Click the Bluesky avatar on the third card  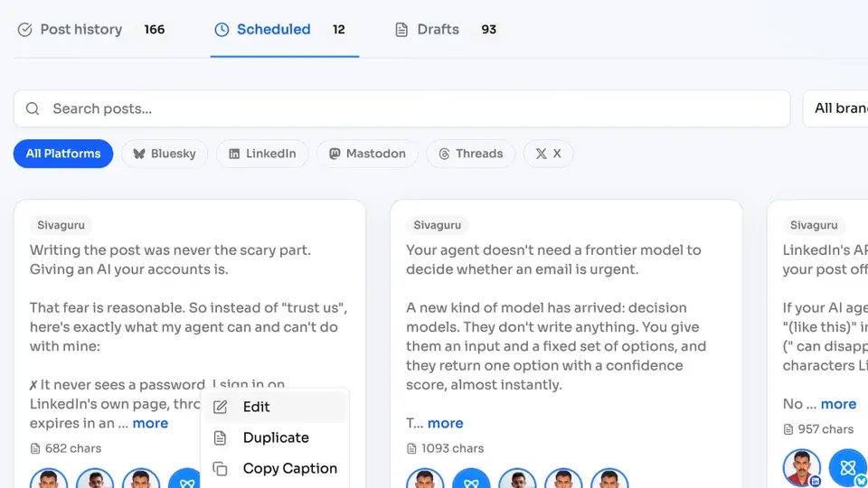click(847, 467)
